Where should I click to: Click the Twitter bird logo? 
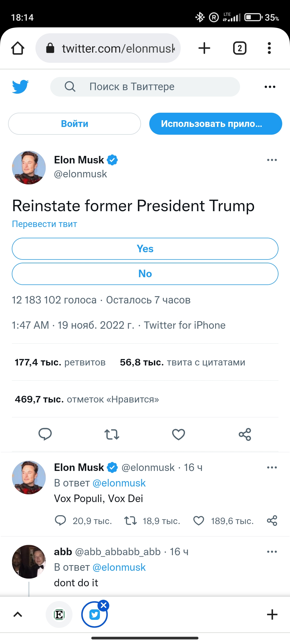pyautogui.click(x=20, y=86)
